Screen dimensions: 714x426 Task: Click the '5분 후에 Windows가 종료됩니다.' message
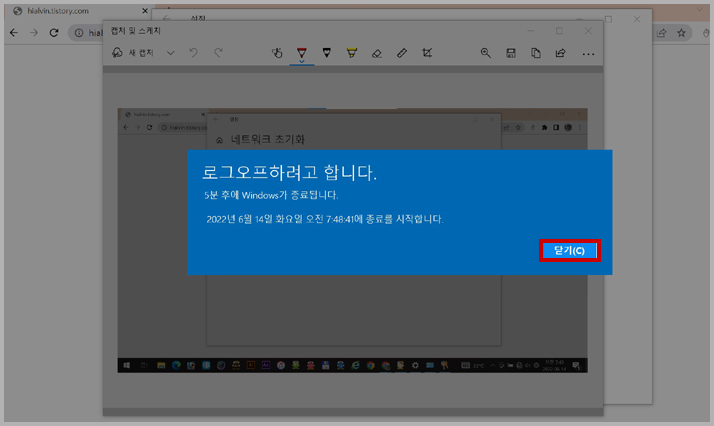click(271, 195)
